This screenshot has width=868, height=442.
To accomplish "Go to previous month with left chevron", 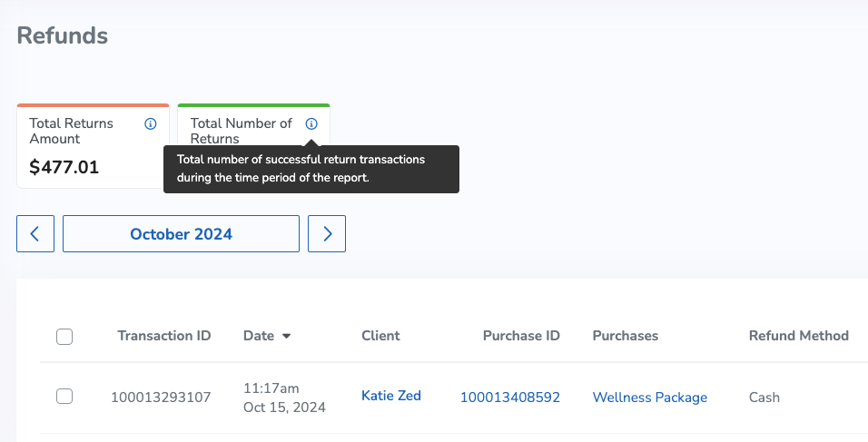I will 35,233.
